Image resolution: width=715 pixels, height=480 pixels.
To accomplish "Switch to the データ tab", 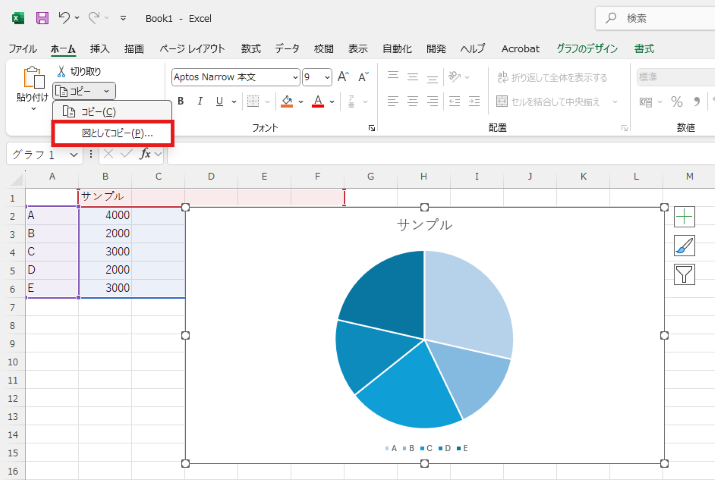I will (x=287, y=48).
